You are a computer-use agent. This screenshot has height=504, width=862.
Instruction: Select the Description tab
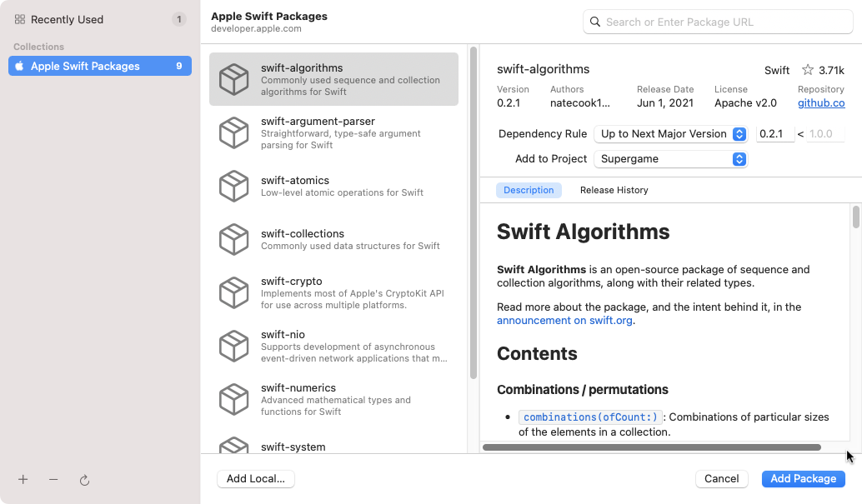click(x=529, y=190)
